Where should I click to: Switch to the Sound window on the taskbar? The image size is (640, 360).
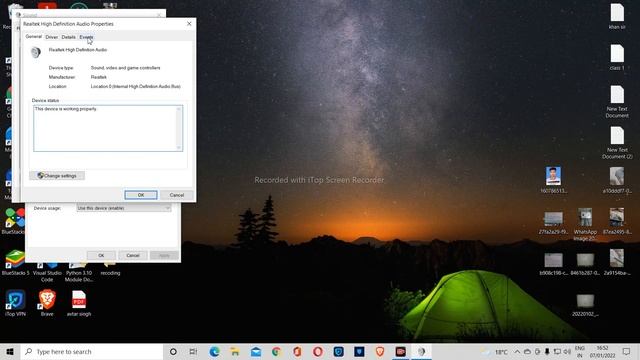click(x=421, y=351)
